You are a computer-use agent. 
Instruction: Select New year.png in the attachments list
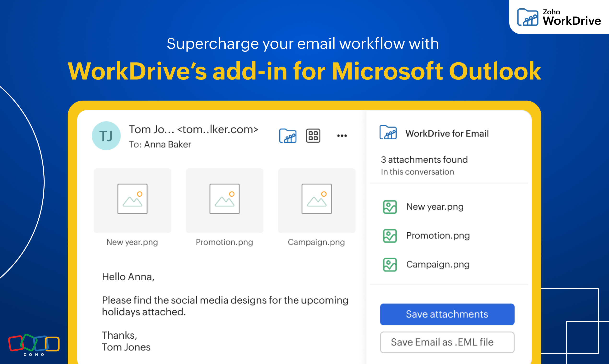point(435,207)
